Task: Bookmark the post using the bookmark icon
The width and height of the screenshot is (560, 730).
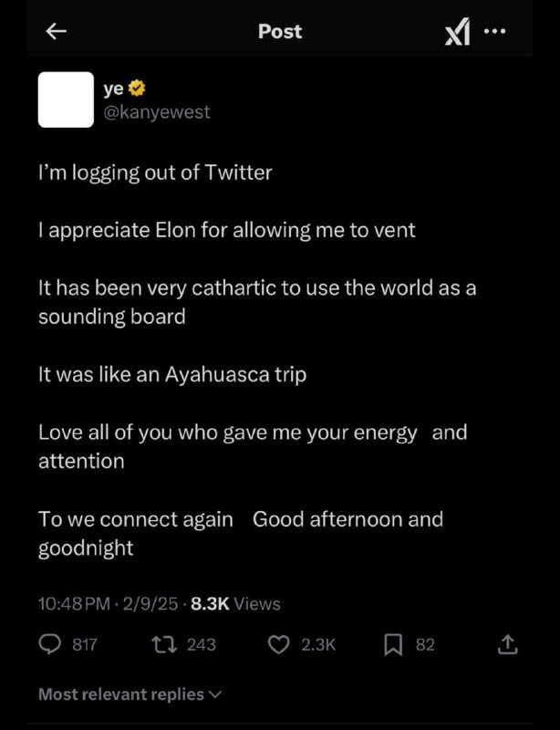Action: click(392, 644)
